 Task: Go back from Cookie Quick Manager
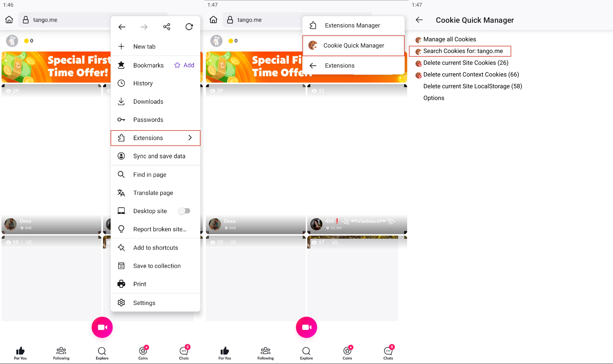coord(419,20)
